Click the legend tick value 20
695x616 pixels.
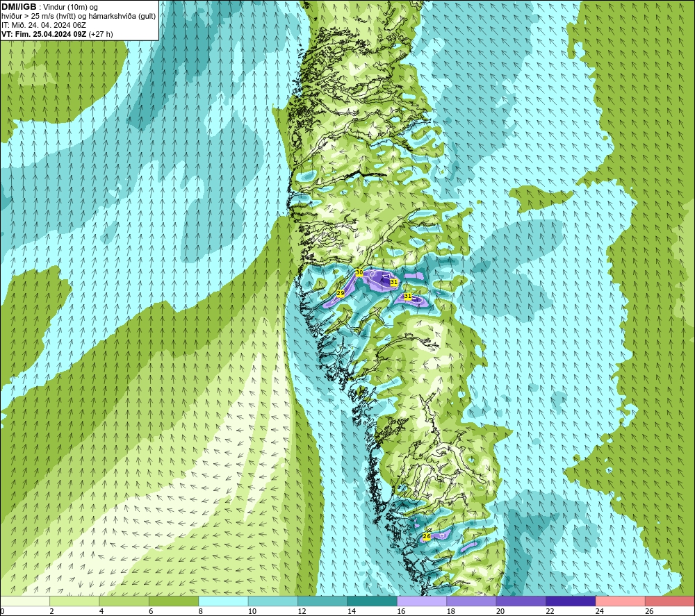500,611
